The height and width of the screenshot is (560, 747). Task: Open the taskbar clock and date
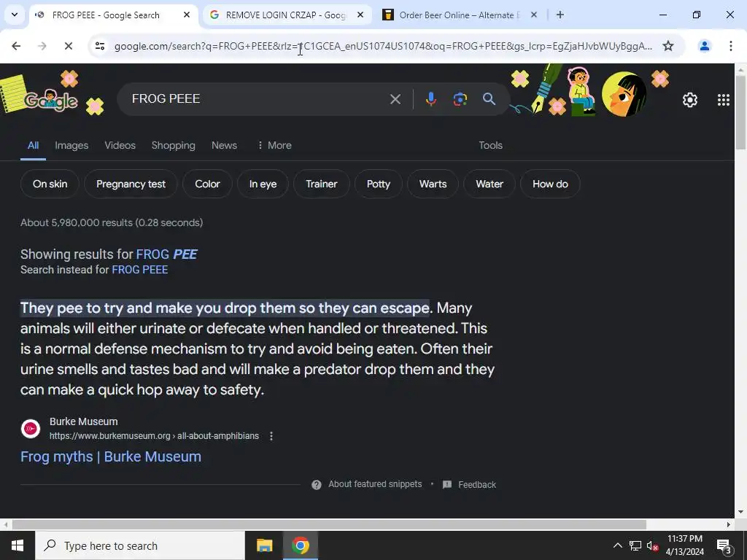click(684, 545)
